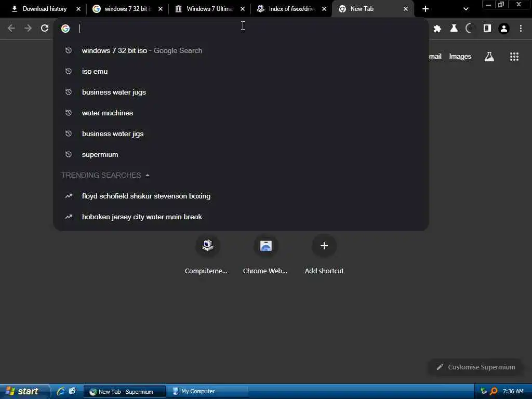Select 'floyd schofield shakur stevenson boxing' trend

241,196
